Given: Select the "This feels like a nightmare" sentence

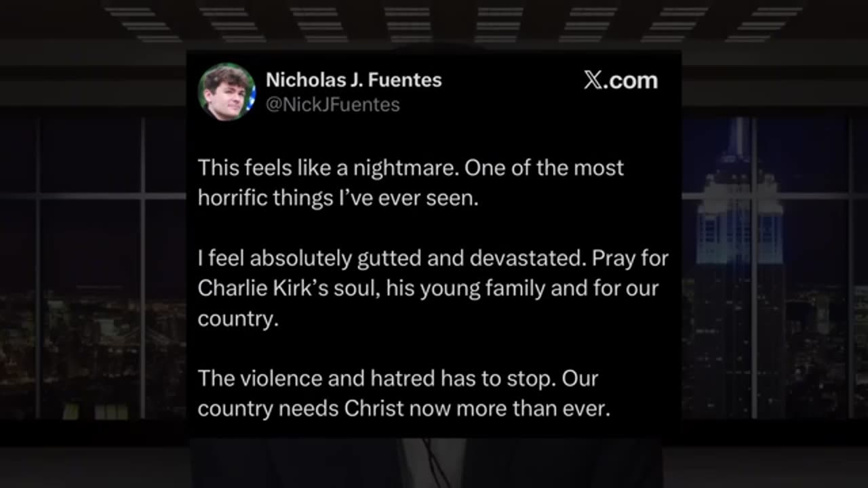Looking at the screenshot, I should (x=329, y=167).
